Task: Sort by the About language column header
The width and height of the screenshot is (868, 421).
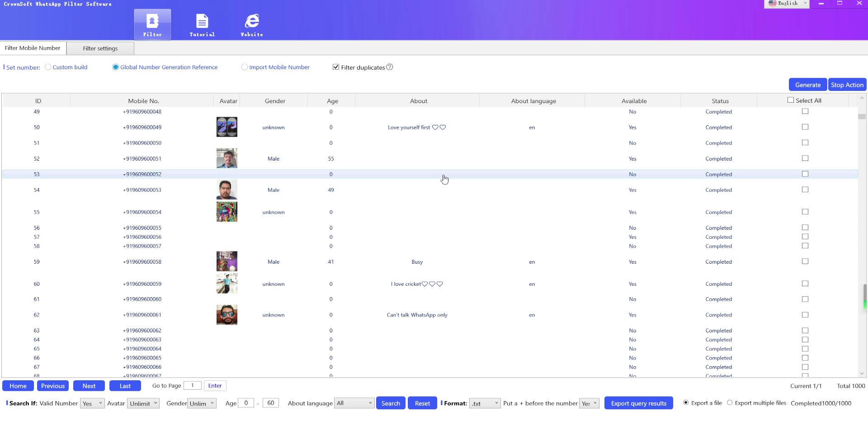Action: (x=533, y=101)
